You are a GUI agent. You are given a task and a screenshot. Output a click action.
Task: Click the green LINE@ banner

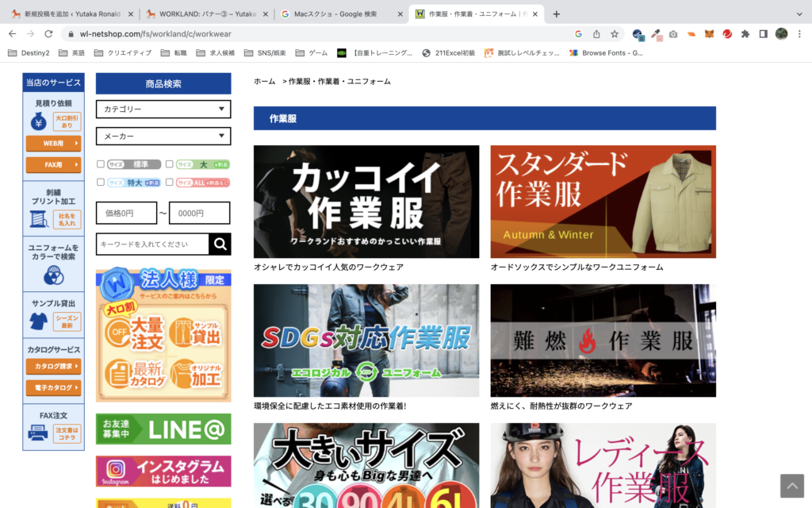tap(163, 429)
